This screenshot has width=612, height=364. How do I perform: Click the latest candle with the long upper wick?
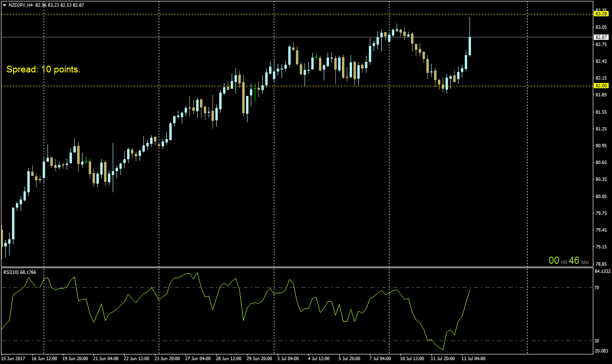click(x=470, y=46)
